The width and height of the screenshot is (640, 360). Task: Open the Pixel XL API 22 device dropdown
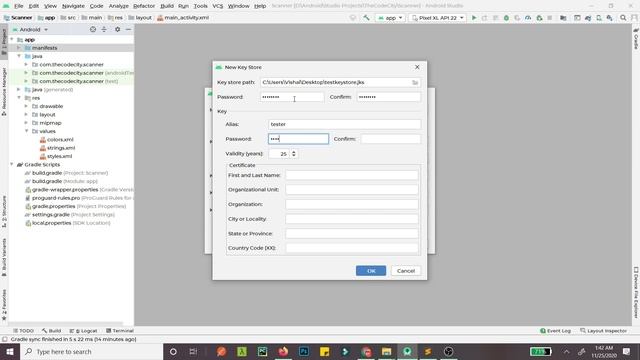pos(438,18)
